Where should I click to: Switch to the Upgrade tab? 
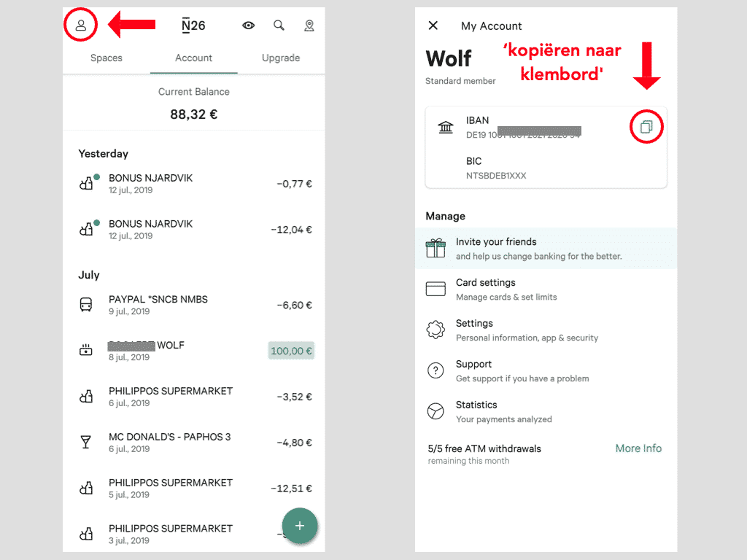pos(281,58)
